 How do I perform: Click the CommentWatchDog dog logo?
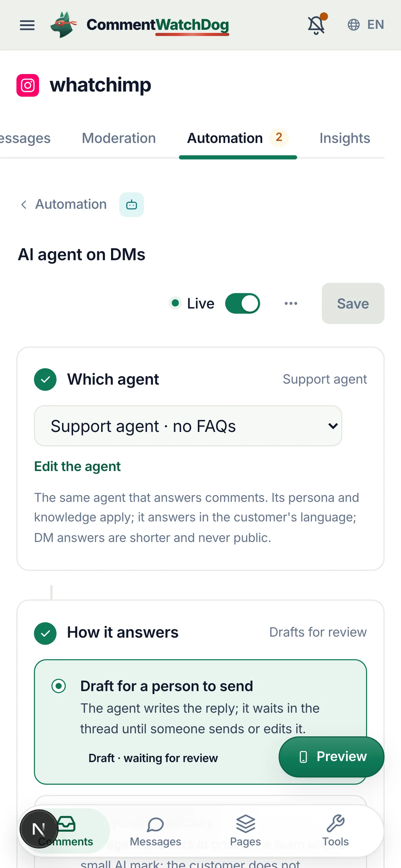pyautogui.click(x=64, y=25)
